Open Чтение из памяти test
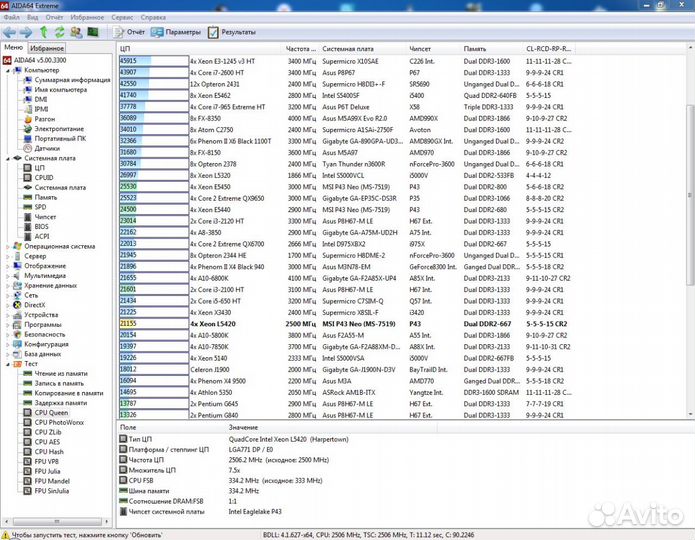695x540 pixels. click(61, 373)
